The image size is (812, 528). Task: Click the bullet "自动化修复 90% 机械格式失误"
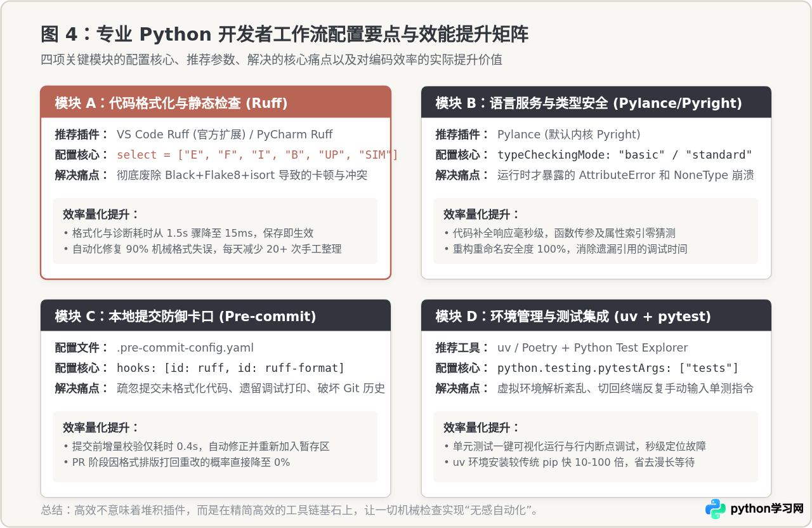click(x=202, y=249)
